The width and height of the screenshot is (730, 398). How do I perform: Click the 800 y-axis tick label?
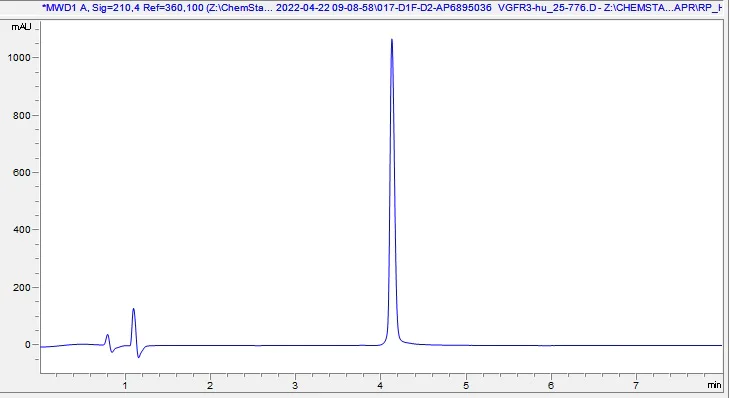click(x=21, y=115)
